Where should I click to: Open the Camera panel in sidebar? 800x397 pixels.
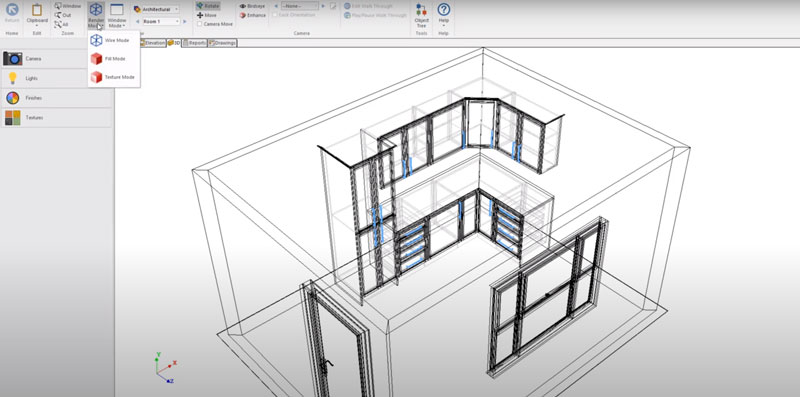click(56, 59)
